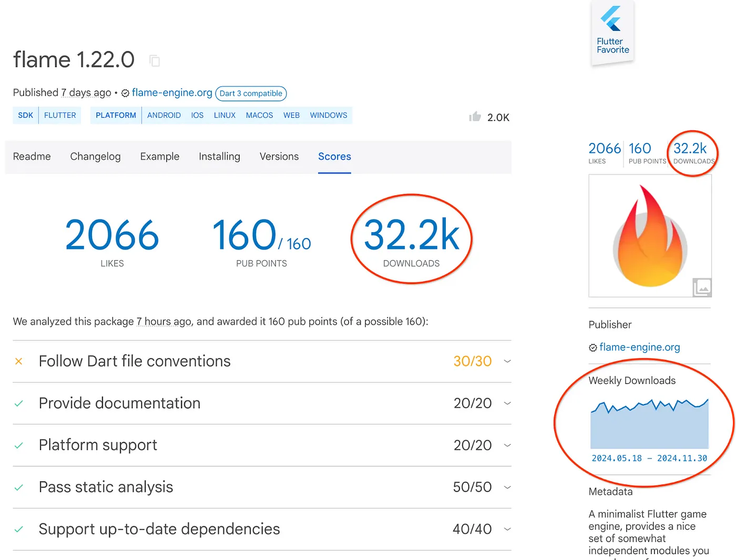Switch to the Changelog tab

95,157
